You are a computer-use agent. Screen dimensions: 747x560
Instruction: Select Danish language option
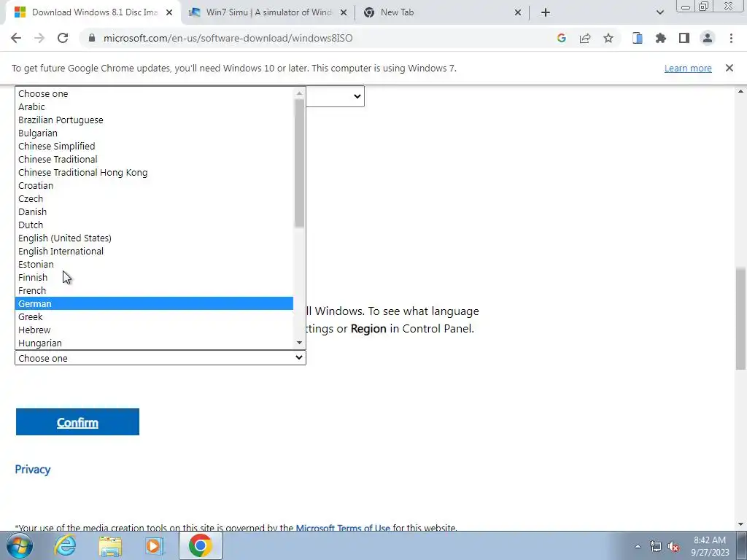click(154, 211)
